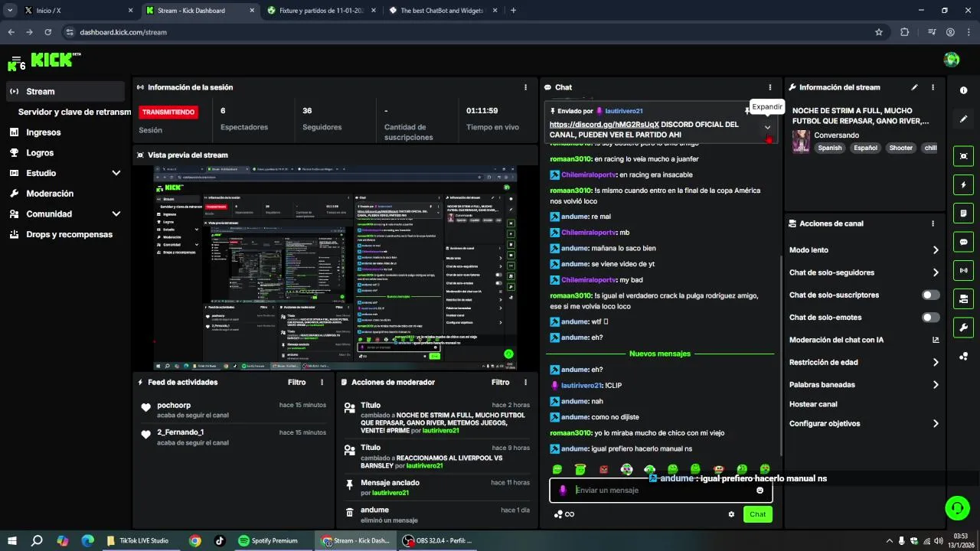Open the Información de la sesión options menu
Image resolution: width=980 pixels, height=551 pixels.
coord(525,87)
